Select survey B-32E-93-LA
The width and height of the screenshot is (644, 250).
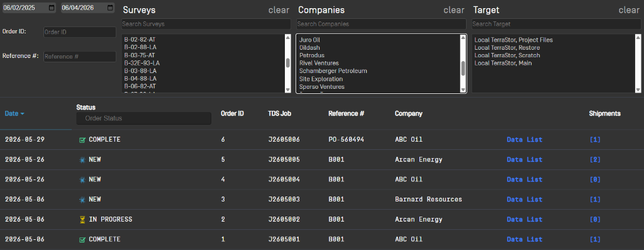[x=142, y=63]
